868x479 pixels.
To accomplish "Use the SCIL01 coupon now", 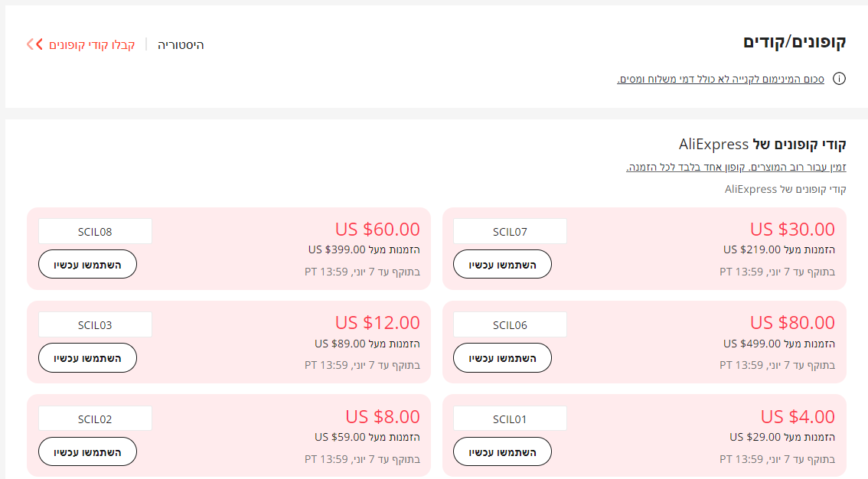I will [502, 451].
